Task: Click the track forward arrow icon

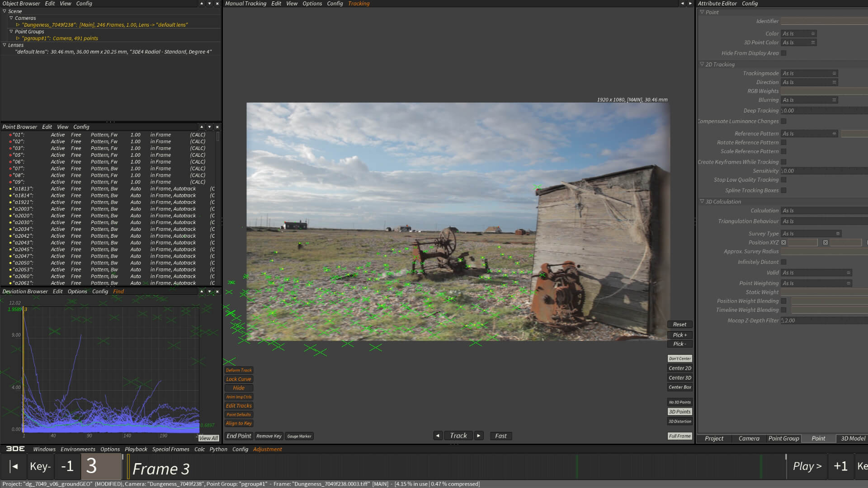Action: tap(478, 436)
